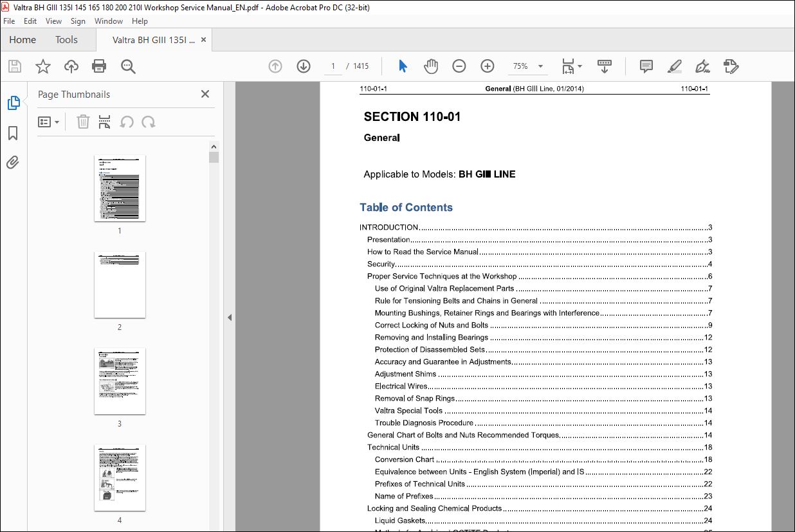The height and width of the screenshot is (532, 795).
Task: Zoom out with the minus button
Action: tap(459, 66)
